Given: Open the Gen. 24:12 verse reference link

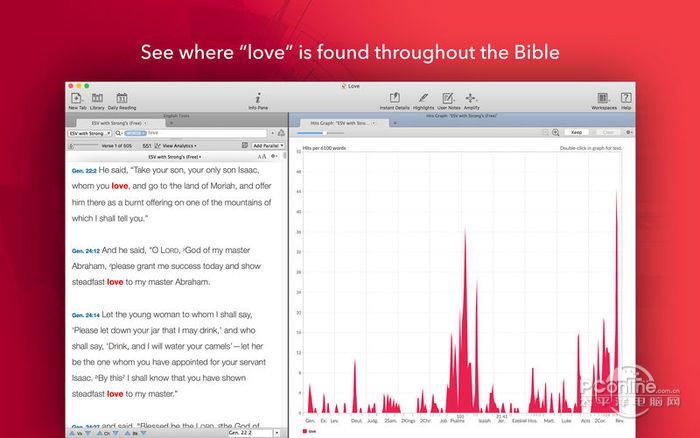Looking at the screenshot, I should coord(86,251).
